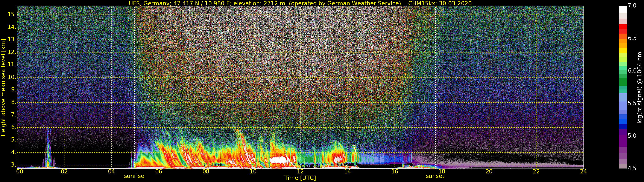
Task: Click the white top segment of colorbar
Action: click(623, 9)
